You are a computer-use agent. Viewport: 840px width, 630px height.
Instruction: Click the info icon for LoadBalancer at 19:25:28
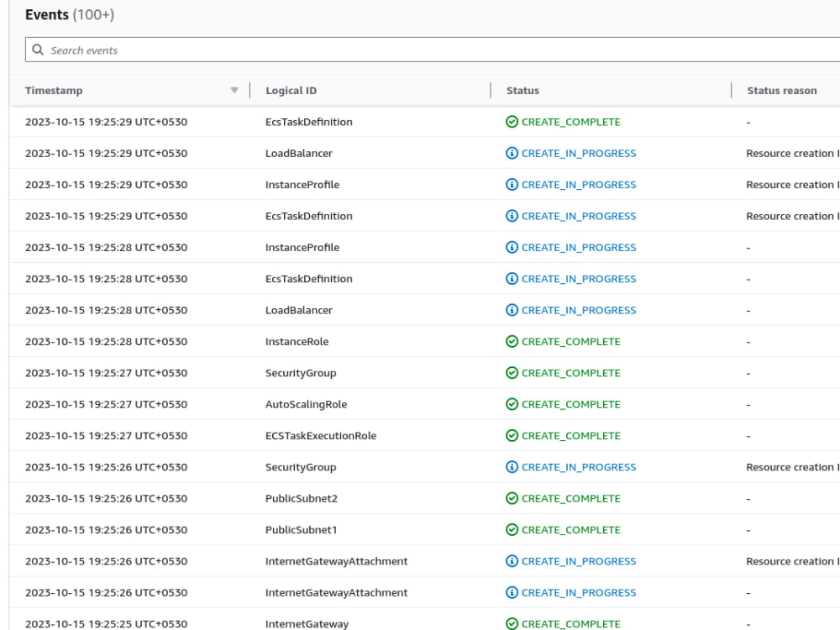(x=512, y=310)
